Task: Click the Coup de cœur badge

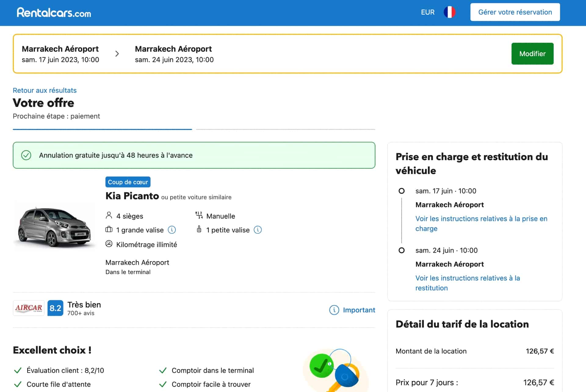Action: pyautogui.click(x=128, y=182)
